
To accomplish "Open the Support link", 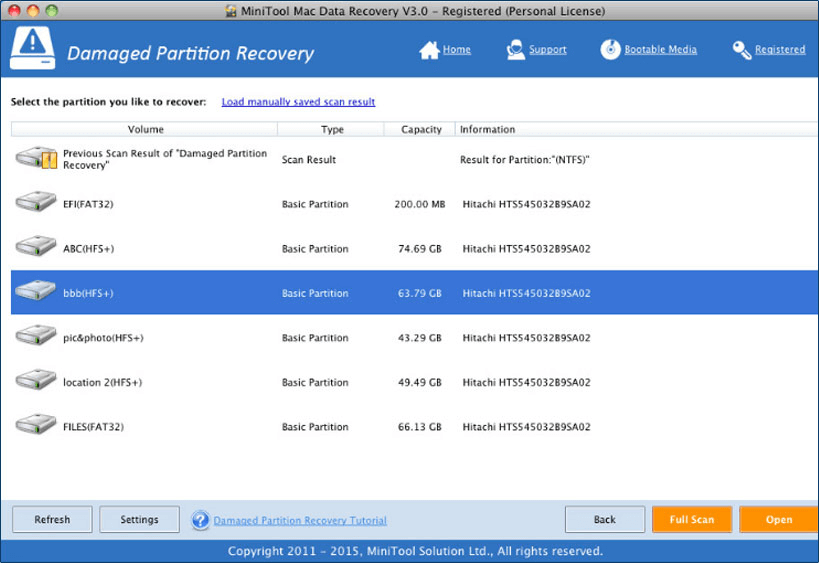I will (547, 50).
